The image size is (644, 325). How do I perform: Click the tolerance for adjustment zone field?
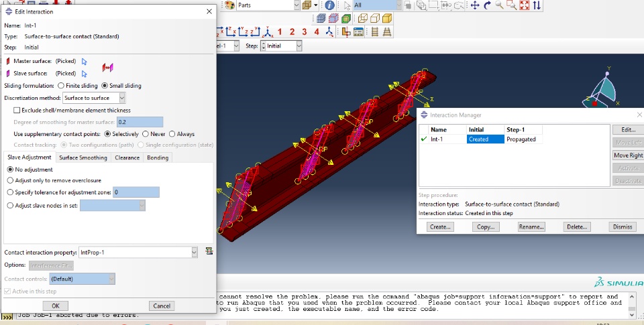click(136, 192)
